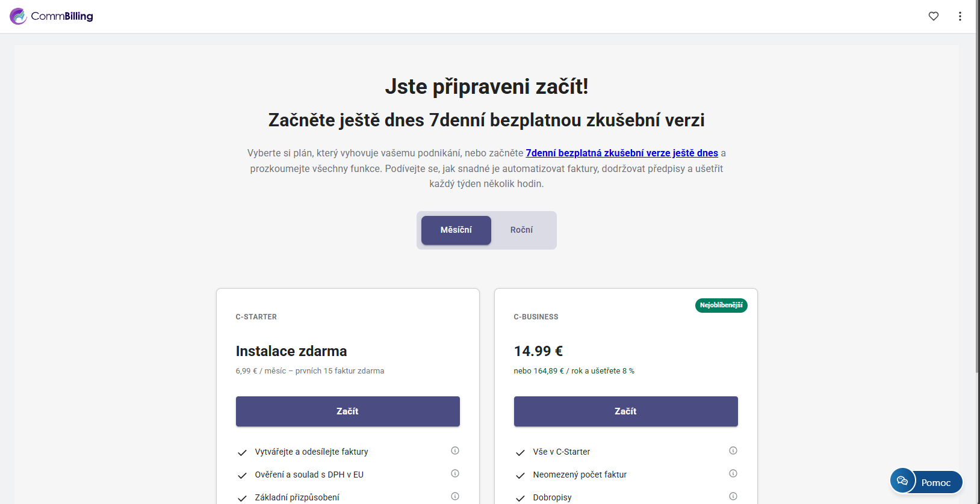Screen dimensions: 980x504
Task: Open the Pomoc help chat icon
Action: 902,481
